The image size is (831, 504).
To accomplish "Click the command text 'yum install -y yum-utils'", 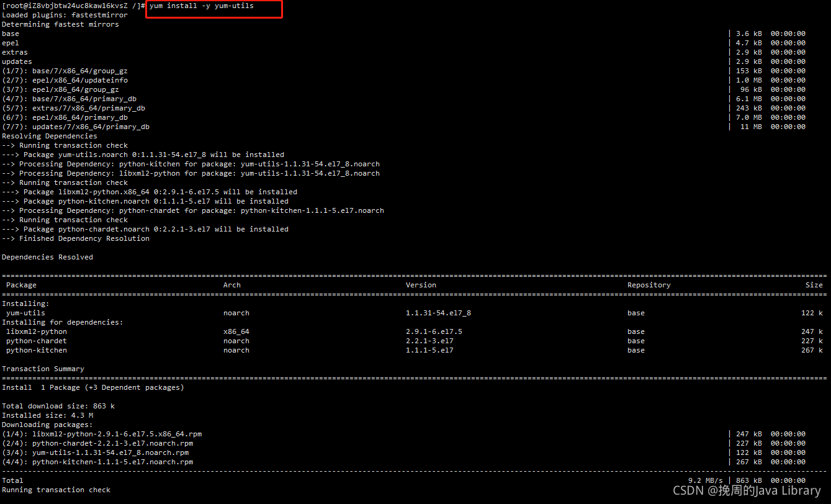I will pyautogui.click(x=201, y=6).
